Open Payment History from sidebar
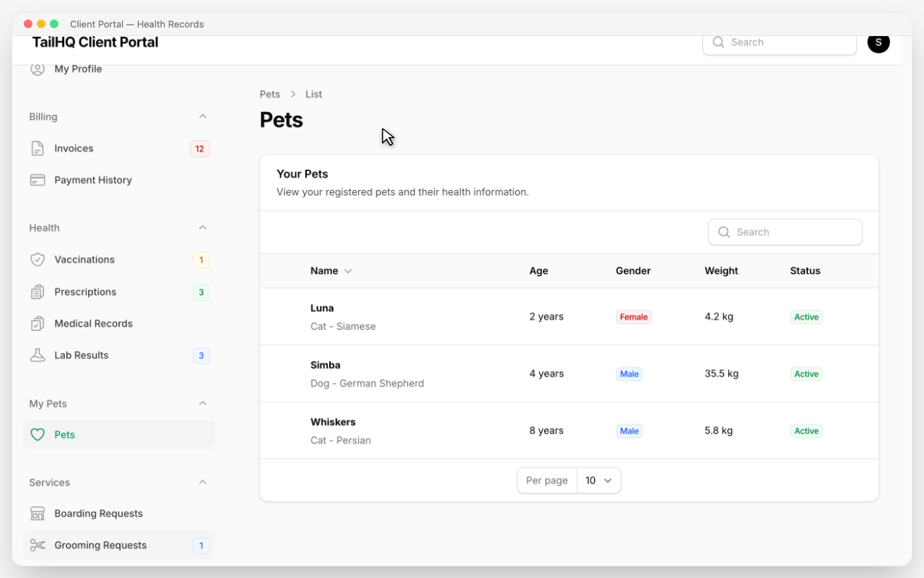Screen dimensions: 924x578 point(93,180)
